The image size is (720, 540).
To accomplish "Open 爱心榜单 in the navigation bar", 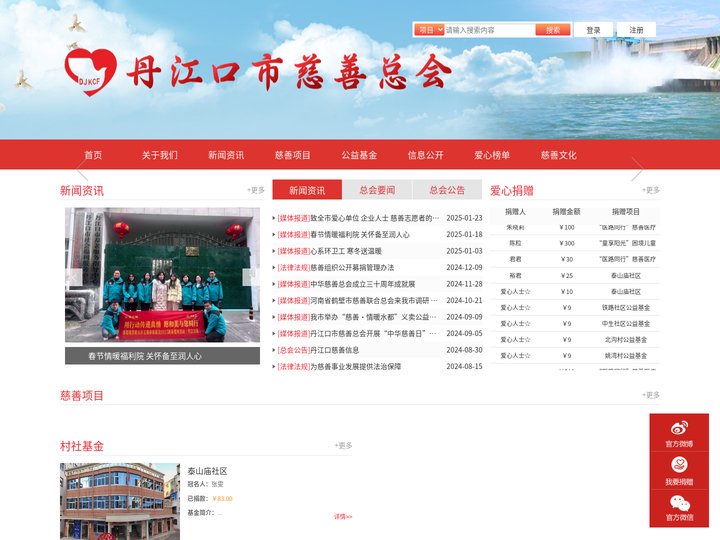I will pyautogui.click(x=492, y=155).
